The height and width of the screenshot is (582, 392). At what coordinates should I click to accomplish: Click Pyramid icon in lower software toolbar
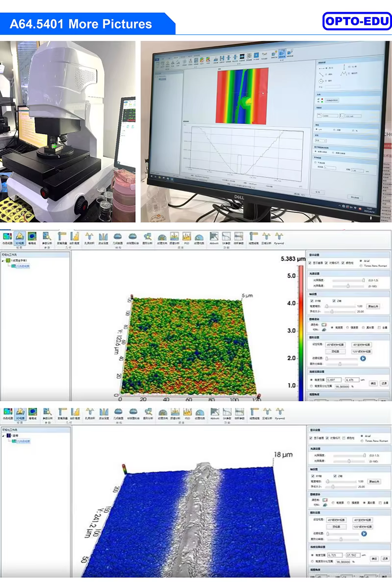pos(279,414)
